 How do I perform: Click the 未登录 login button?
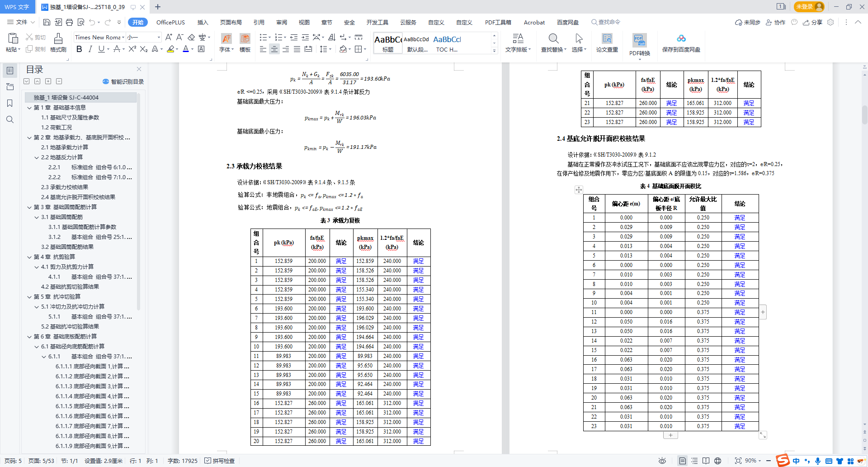pyautogui.click(x=809, y=7)
